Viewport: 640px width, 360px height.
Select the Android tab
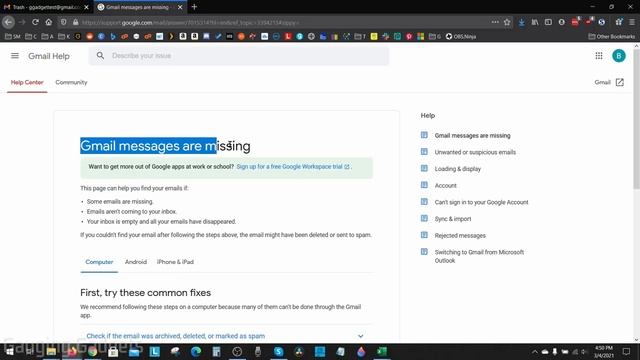[x=136, y=262]
